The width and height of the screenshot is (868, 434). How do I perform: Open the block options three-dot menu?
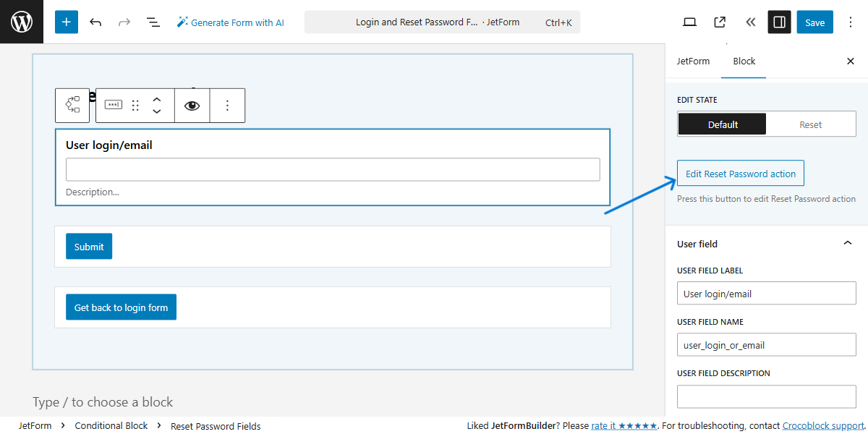point(227,106)
